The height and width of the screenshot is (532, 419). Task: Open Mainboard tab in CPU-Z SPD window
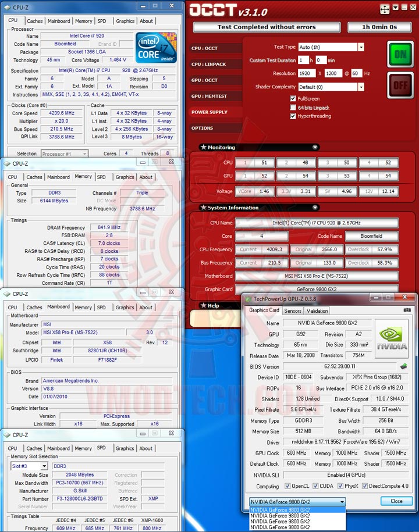(58, 448)
